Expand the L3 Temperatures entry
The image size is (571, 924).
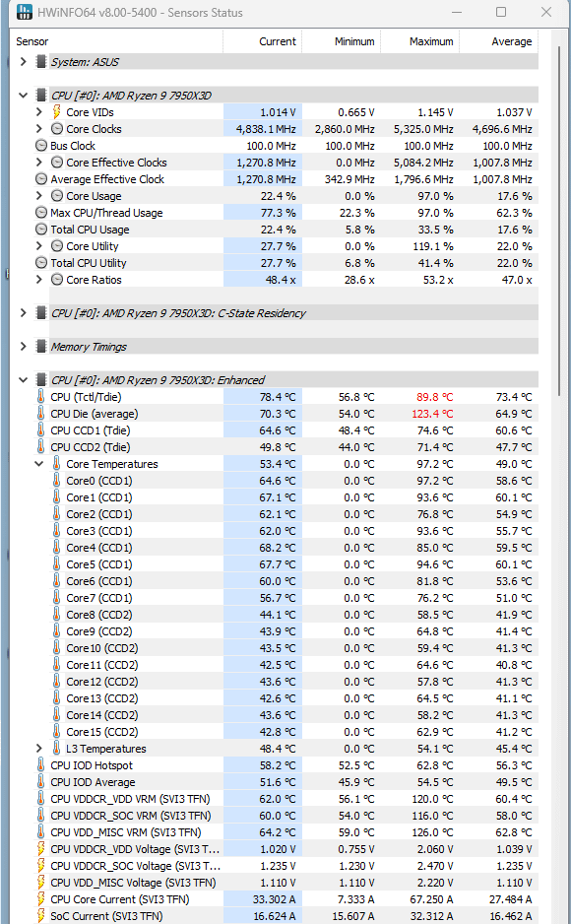tap(38, 749)
